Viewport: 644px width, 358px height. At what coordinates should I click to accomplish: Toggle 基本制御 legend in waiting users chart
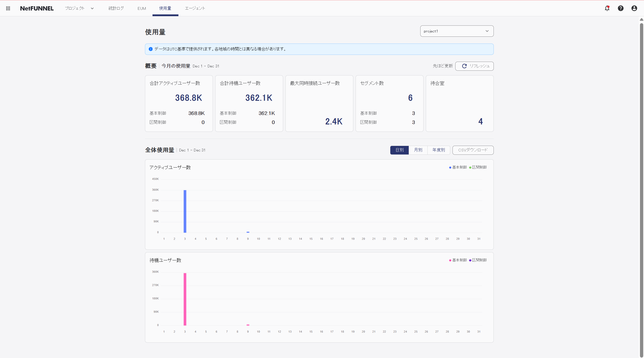coord(458,260)
